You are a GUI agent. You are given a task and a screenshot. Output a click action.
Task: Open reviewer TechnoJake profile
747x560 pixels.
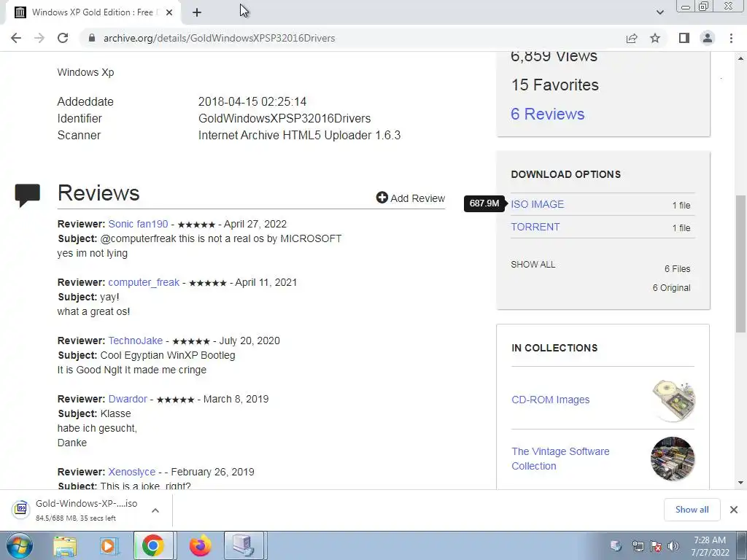tap(135, 341)
